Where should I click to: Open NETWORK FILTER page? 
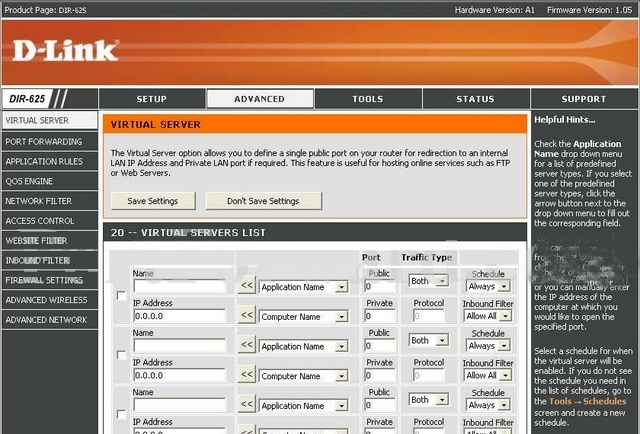(49, 201)
